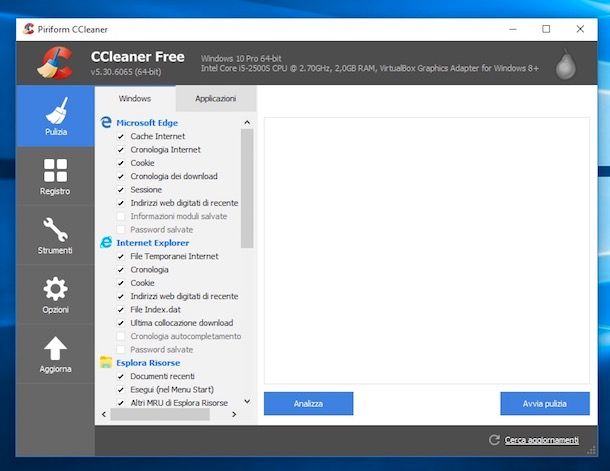Click the pear icon in header
The image size is (610, 471).
[566, 65]
